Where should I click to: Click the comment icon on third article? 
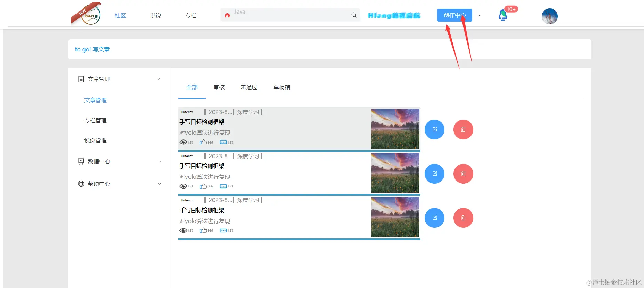pyautogui.click(x=223, y=230)
